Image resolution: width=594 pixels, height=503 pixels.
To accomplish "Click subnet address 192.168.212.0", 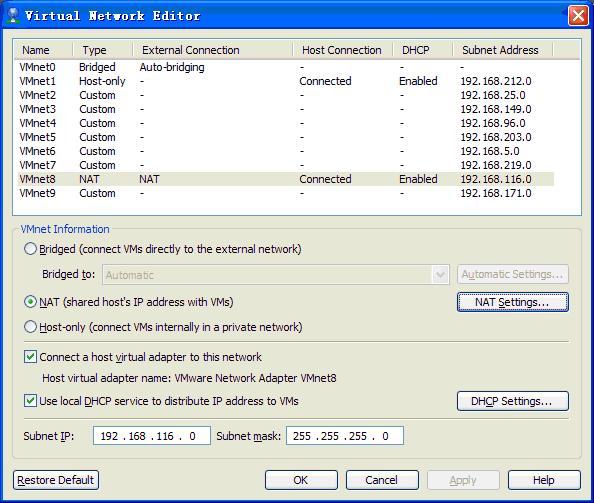I will point(496,81).
